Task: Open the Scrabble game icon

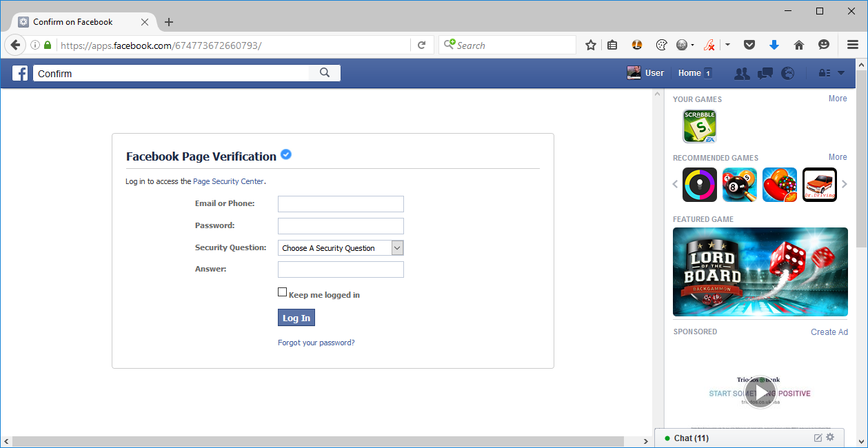Action: click(700, 126)
